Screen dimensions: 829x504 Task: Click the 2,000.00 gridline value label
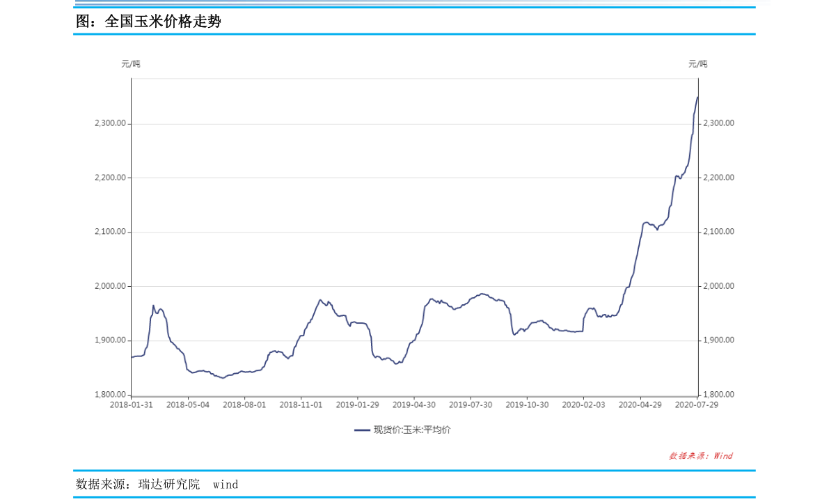tap(111, 285)
